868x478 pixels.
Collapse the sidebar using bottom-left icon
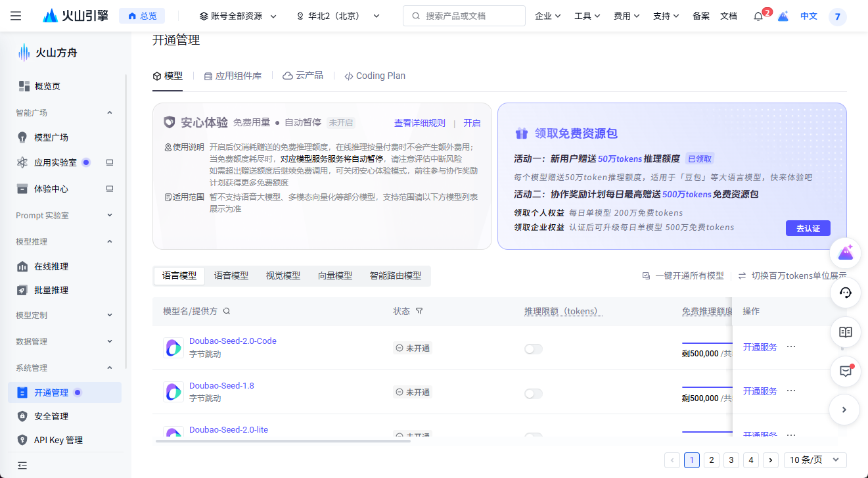point(22,466)
